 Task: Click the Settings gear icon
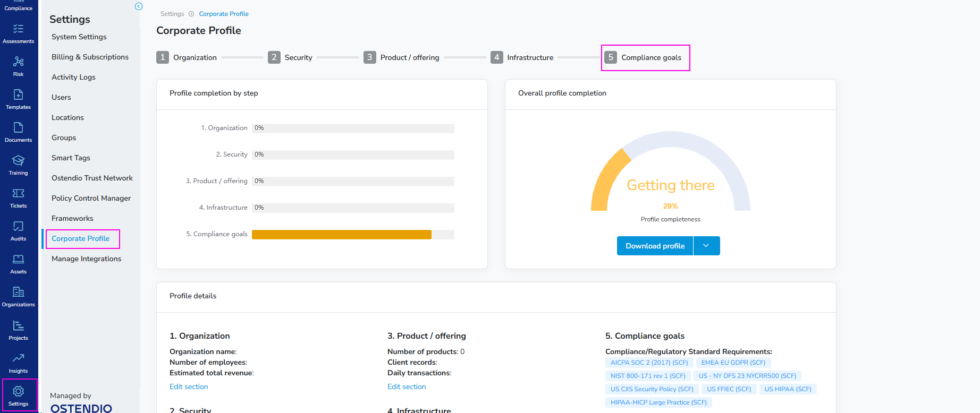[x=18, y=391]
